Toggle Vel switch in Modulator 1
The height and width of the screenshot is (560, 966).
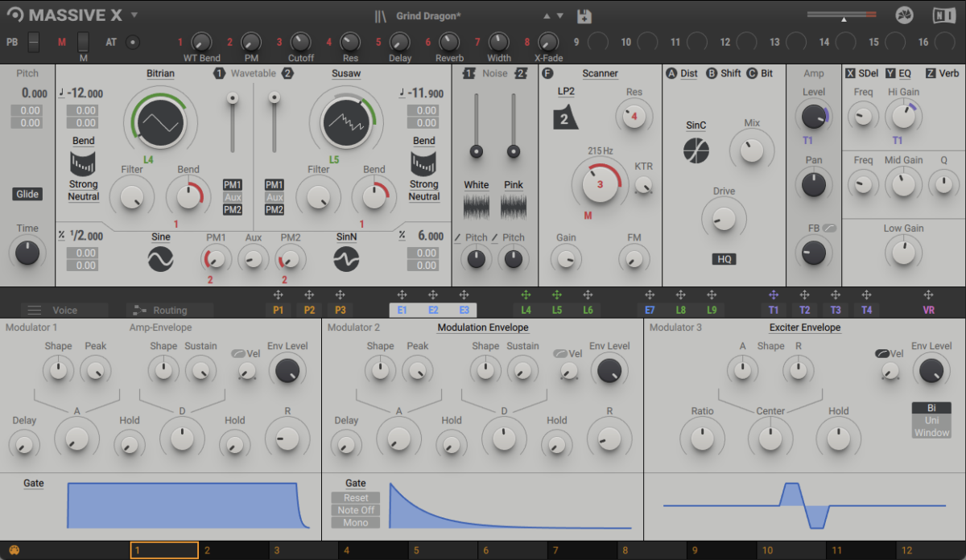pyautogui.click(x=237, y=353)
